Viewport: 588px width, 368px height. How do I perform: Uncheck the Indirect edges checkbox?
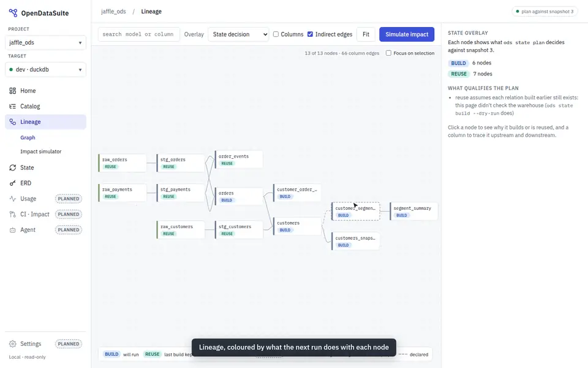click(x=310, y=34)
